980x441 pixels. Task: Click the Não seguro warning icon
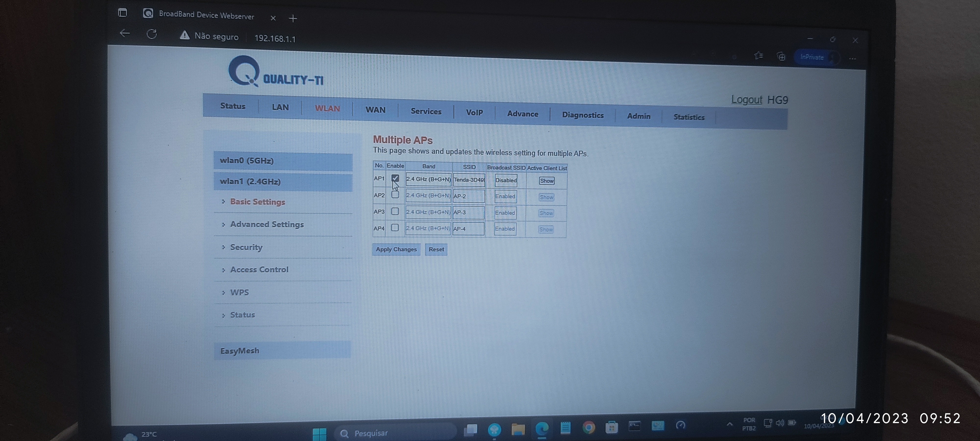click(x=185, y=35)
